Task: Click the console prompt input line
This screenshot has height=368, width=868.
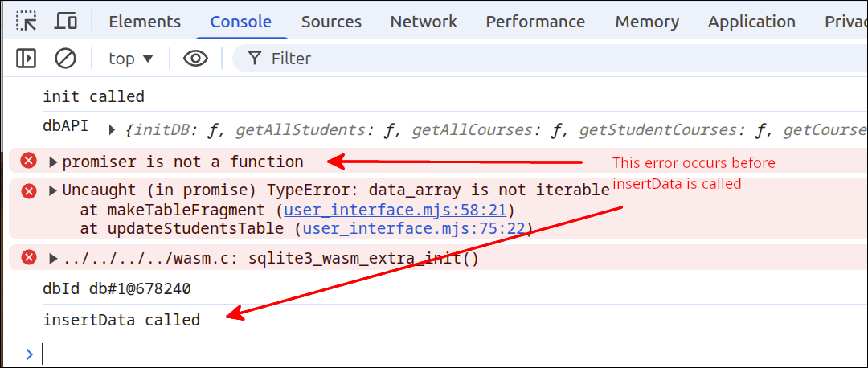Action: pyautogui.click(x=402, y=354)
